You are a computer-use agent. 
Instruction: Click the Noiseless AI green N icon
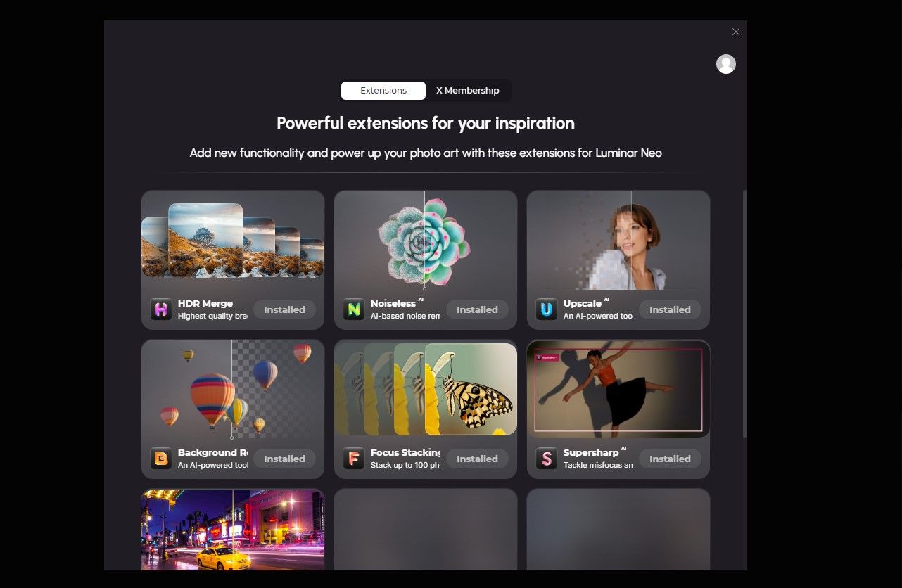pyautogui.click(x=354, y=309)
